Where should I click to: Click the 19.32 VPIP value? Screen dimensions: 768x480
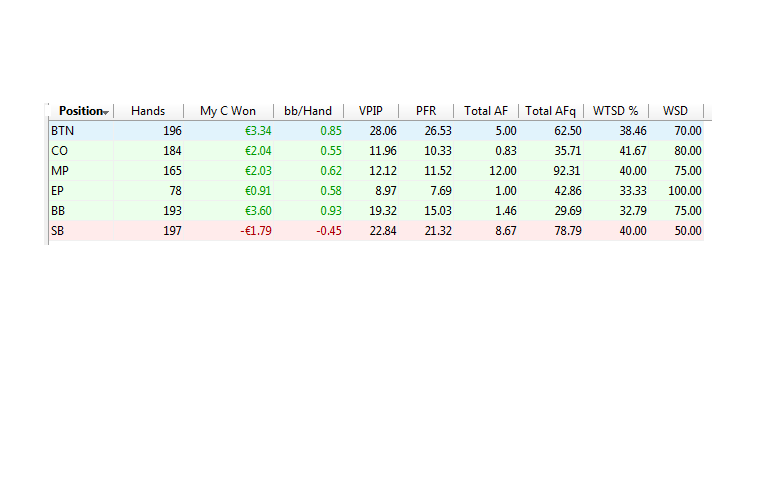coord(383,211)
